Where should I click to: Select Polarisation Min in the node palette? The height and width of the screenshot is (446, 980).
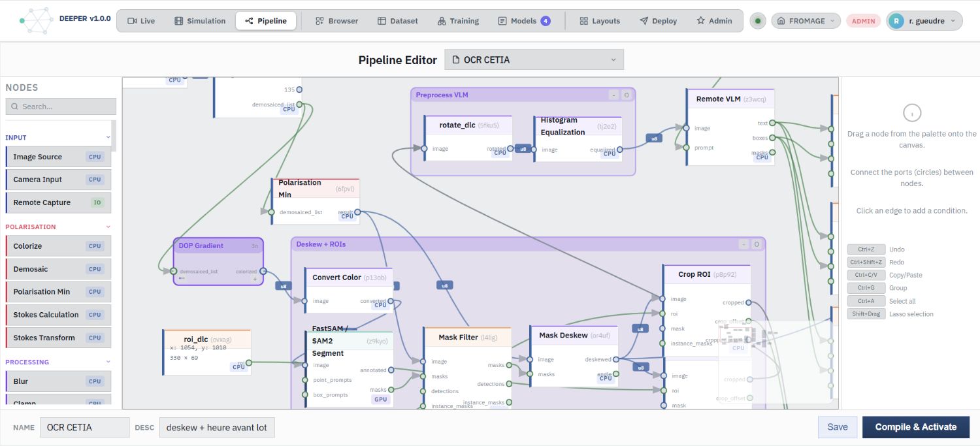pyautogui.click(x=58, y=292)
